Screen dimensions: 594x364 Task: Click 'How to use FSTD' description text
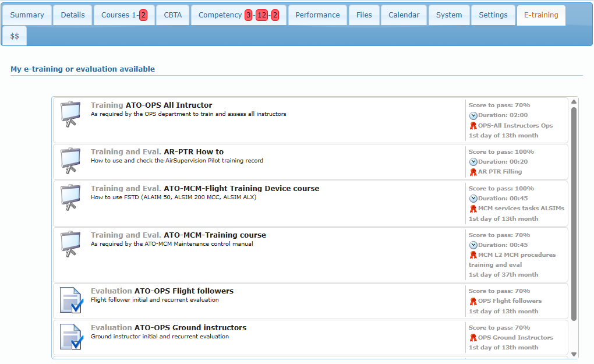click(x=174, y=197)
